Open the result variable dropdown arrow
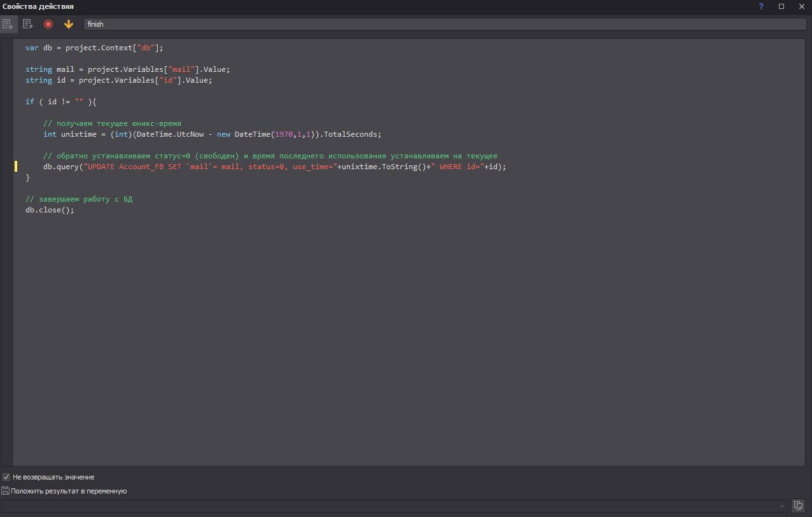 coord(782,506)
